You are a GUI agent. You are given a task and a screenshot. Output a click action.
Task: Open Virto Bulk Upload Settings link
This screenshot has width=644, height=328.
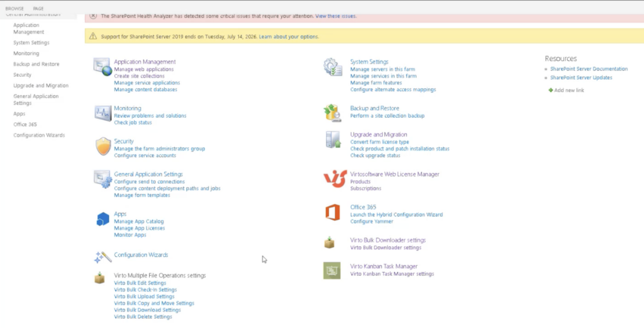[x=144, y=297]
